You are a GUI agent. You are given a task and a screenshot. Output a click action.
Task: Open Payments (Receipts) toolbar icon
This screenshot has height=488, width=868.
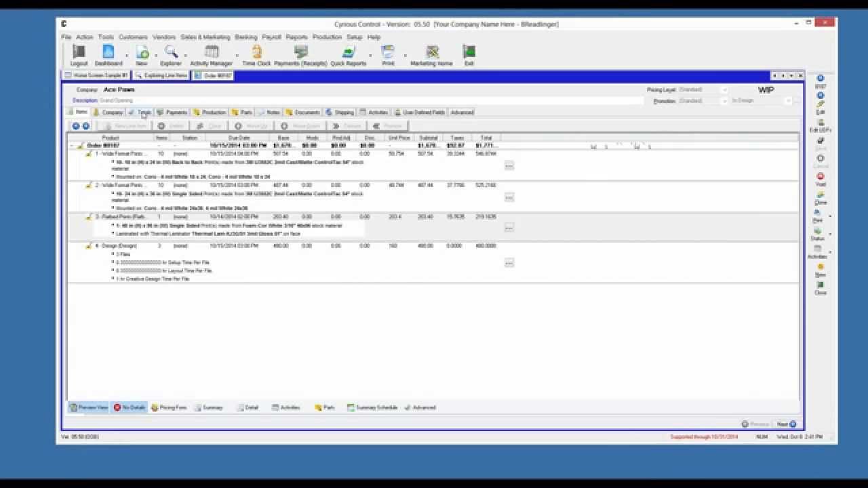pyautogui.click(x=301, y=55)
